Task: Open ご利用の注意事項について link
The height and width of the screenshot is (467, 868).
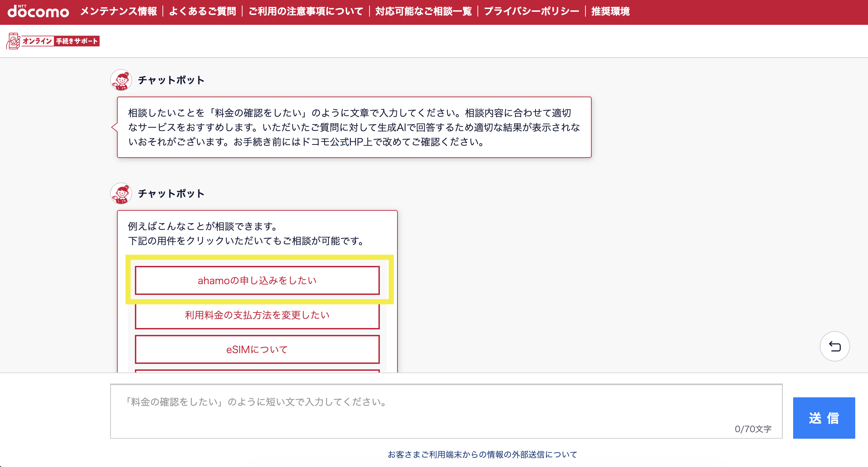Action: coord(306,11)
